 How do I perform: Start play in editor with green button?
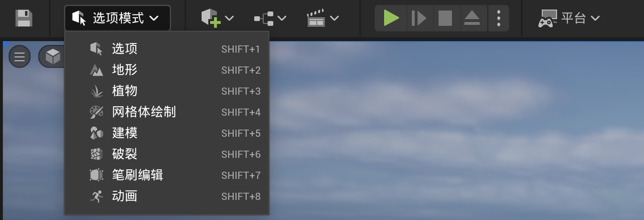[391, 18]
